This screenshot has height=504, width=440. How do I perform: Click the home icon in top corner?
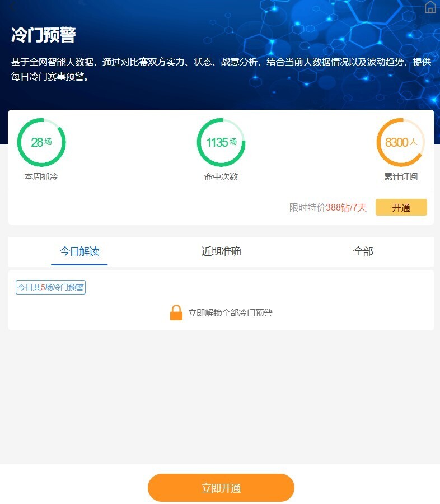pyautogui.click(x=430, y=7)
